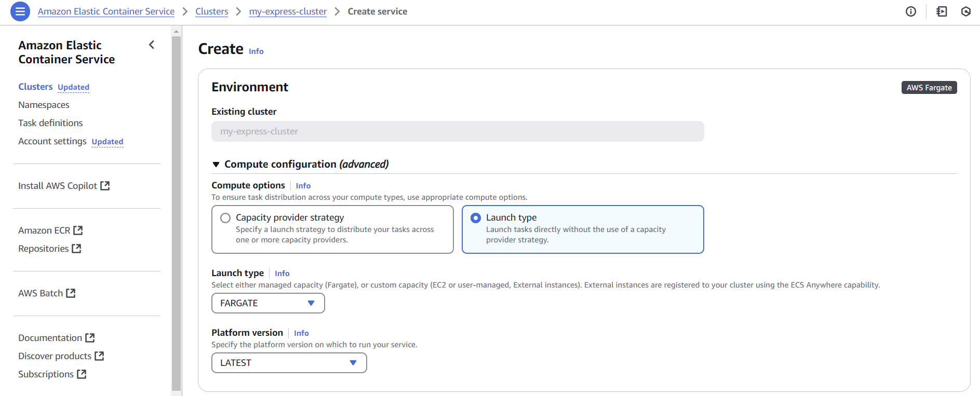The image size is (980, 396).
Task: Select the Launch type radio option
Action: click(476, 218)
